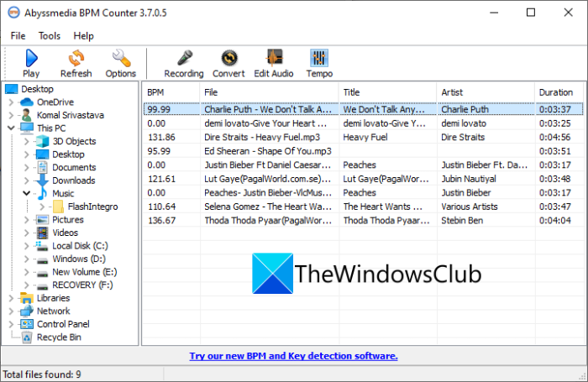The height and width of the screenshot is (382, 588).
Task: Click the BPM and Key detection software link
Action: (x=294, y=356)
